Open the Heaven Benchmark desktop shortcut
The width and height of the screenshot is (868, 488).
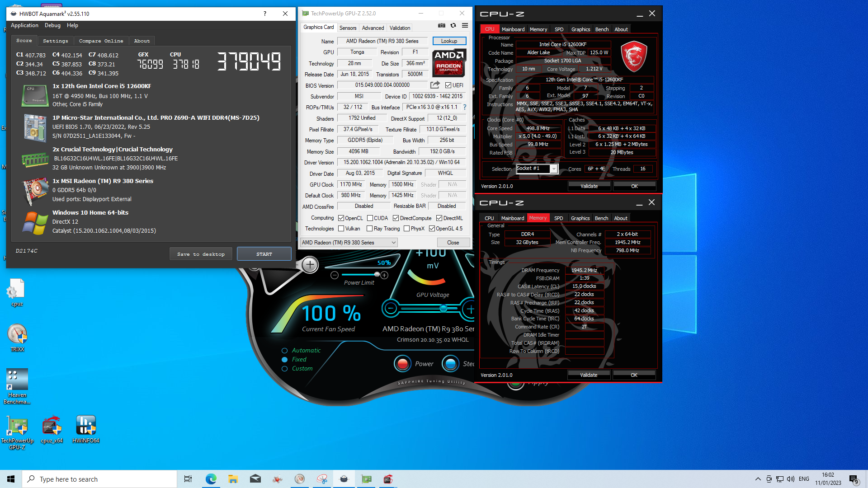(x=17, y=386)
